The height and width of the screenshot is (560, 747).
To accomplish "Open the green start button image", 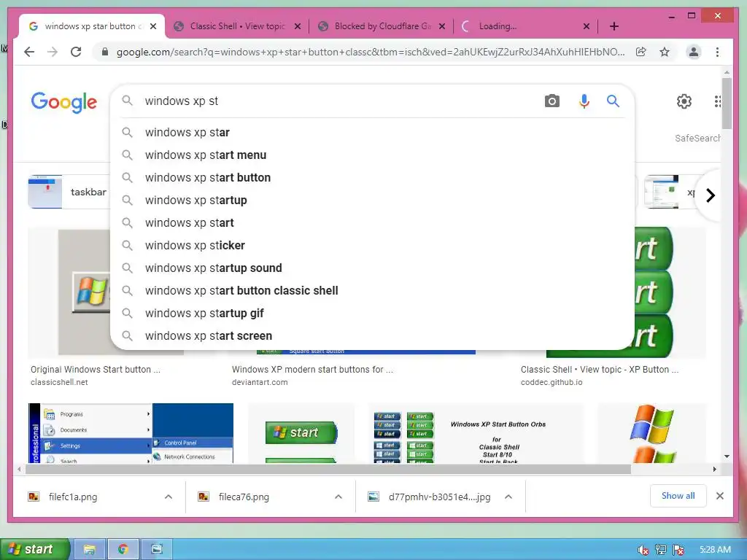I will (x=301, y=433).
